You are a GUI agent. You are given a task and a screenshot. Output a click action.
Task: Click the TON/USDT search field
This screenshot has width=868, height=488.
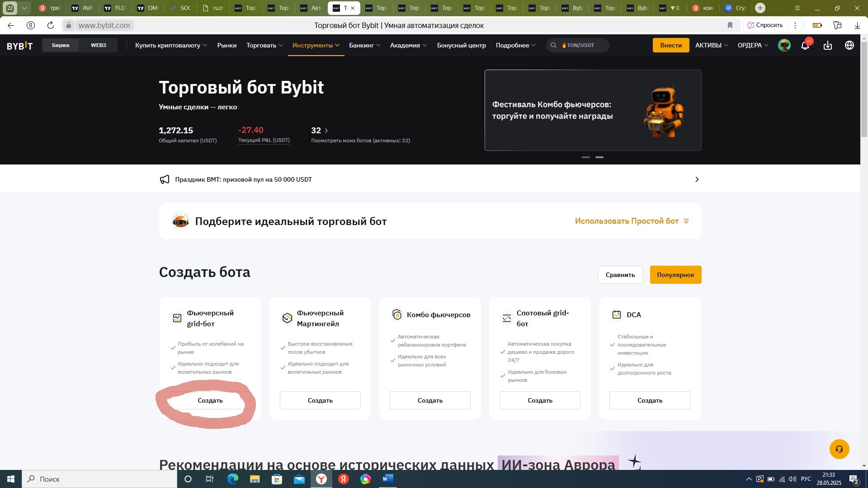coord(578,45)
